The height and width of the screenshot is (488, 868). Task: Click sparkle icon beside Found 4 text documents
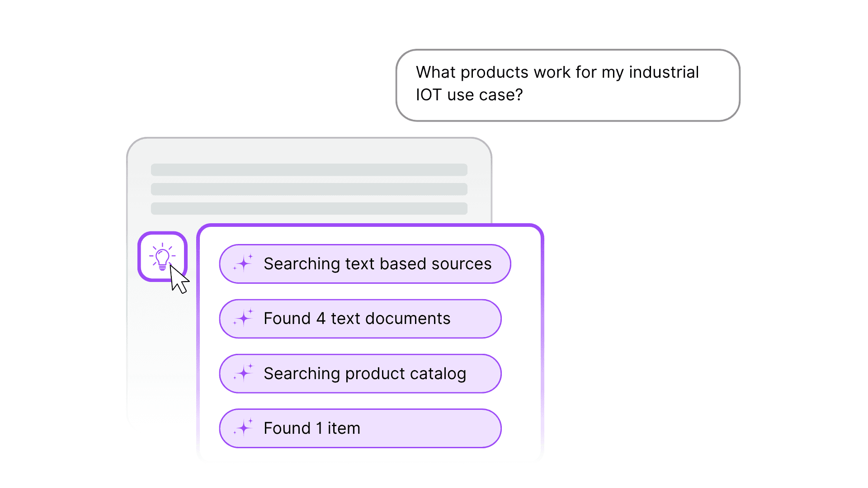(x=244, y=318)
